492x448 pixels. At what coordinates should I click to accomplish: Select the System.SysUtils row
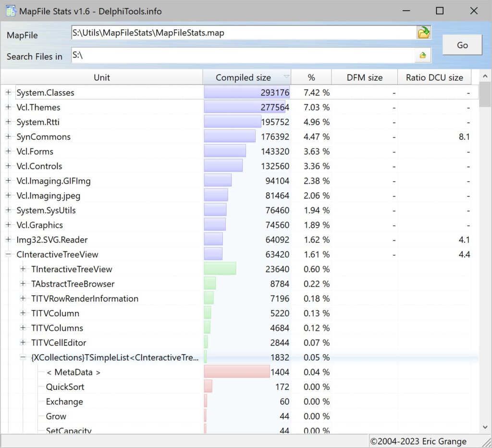click(239, 211)
